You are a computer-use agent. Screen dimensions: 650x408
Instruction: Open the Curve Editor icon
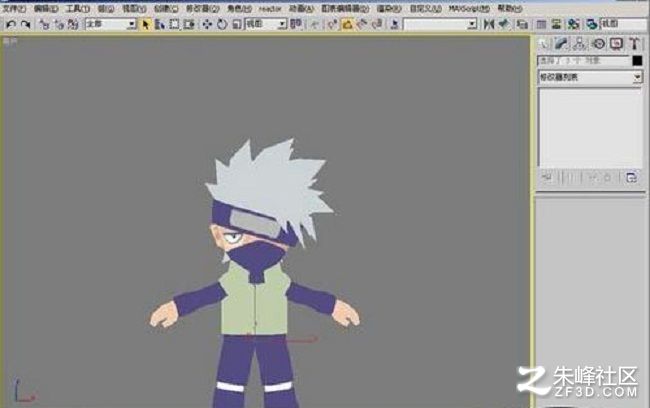(541, 24)
